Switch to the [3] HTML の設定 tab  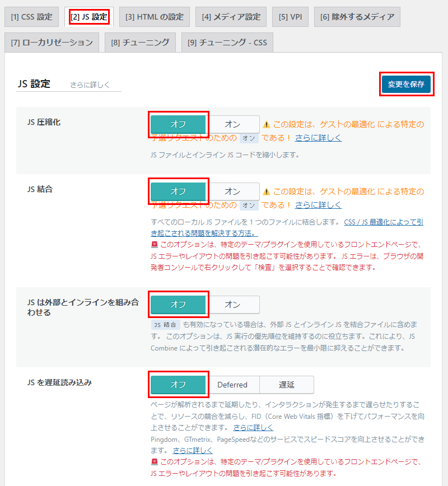[x=155, y=17]
